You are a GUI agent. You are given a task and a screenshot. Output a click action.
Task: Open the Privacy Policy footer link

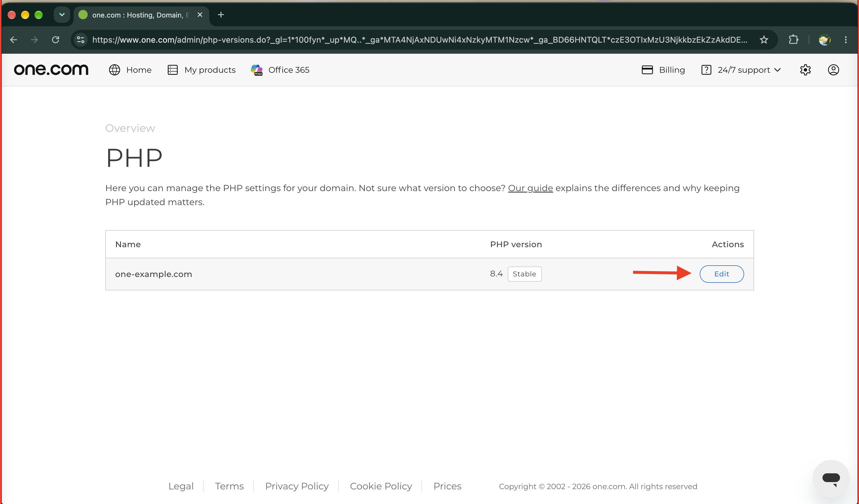click(x=297, y=486)
